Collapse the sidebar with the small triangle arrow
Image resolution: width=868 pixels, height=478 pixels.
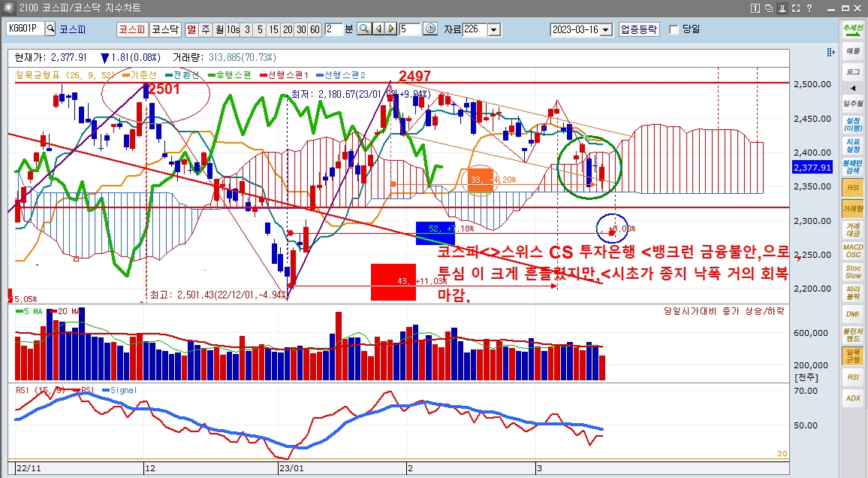853,88
